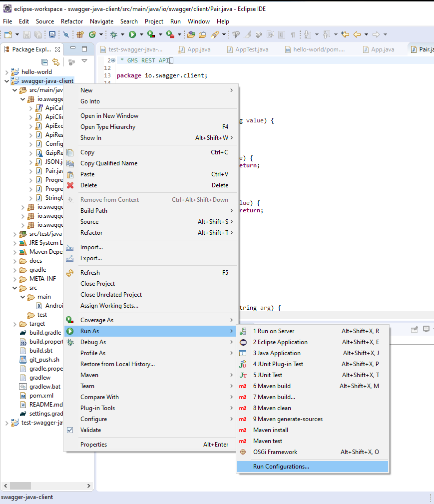Launch Debug using the bug toolbar icon
Image resolution: width=434 pixels, height=504 pixels.
coord(114,35)
